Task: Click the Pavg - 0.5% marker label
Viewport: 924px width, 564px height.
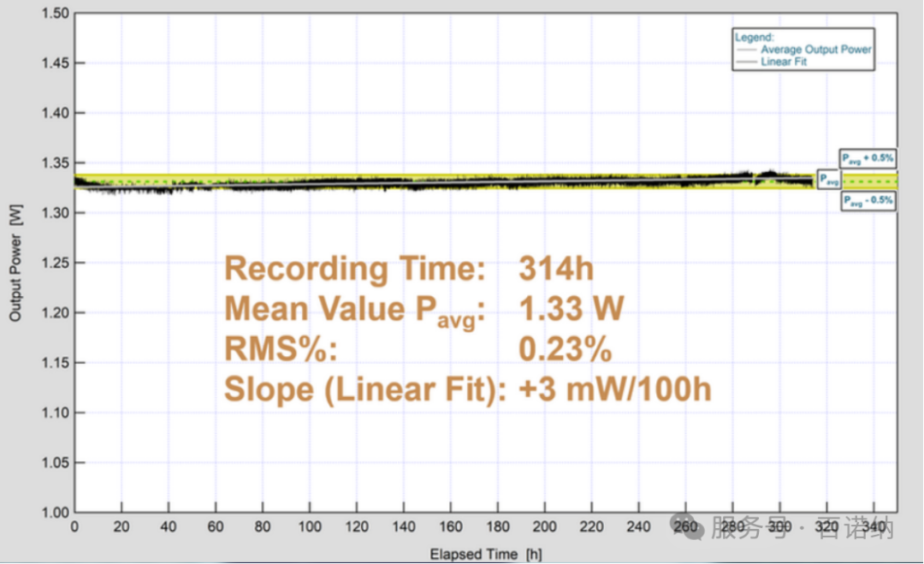Action: [x=866, y=202]
